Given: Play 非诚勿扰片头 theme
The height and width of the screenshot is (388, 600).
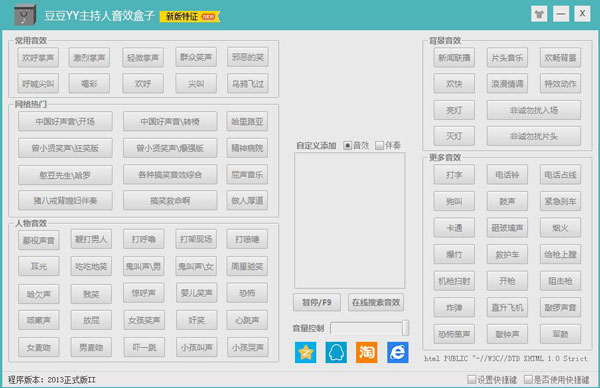Looking at the screenshot, I should tap(534, 136).
